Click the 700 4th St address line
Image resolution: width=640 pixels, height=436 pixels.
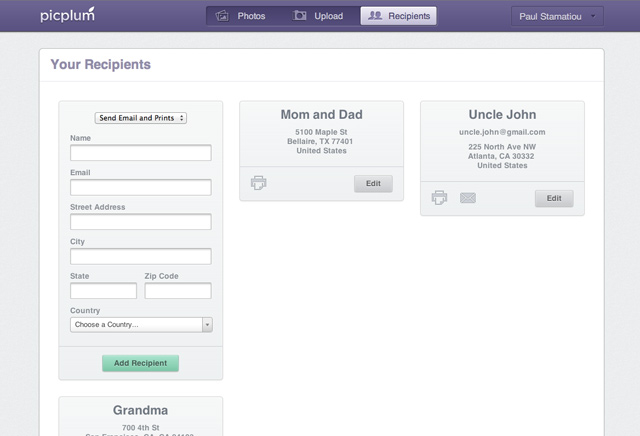pos(140,427)
